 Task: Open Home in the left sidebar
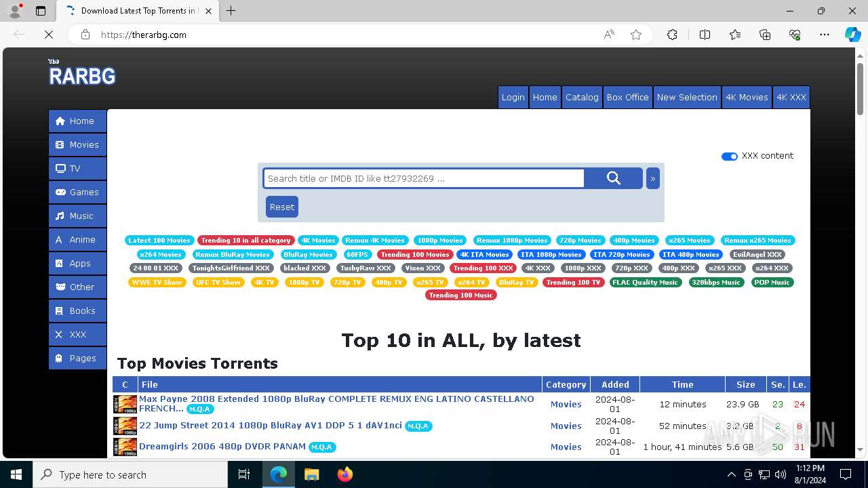(x=77, y=121)
